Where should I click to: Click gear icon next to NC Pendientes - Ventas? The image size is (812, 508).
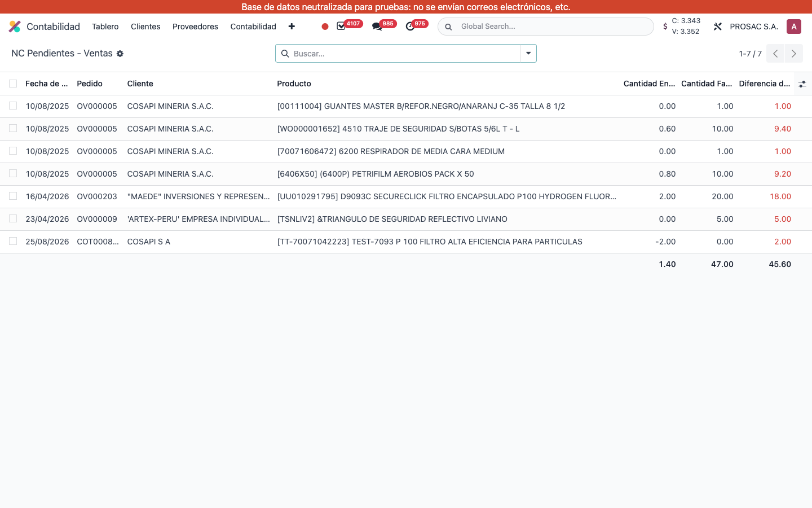coord(120,54)
